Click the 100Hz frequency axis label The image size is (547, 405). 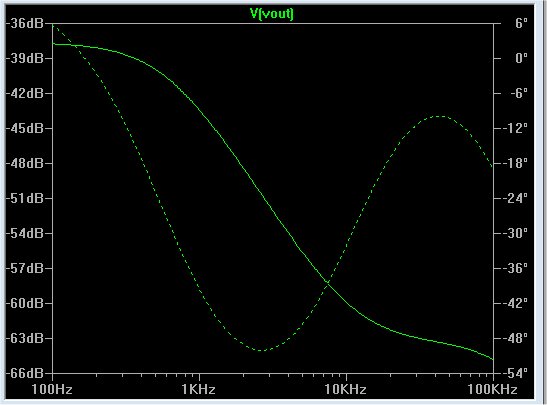[52, 389]
